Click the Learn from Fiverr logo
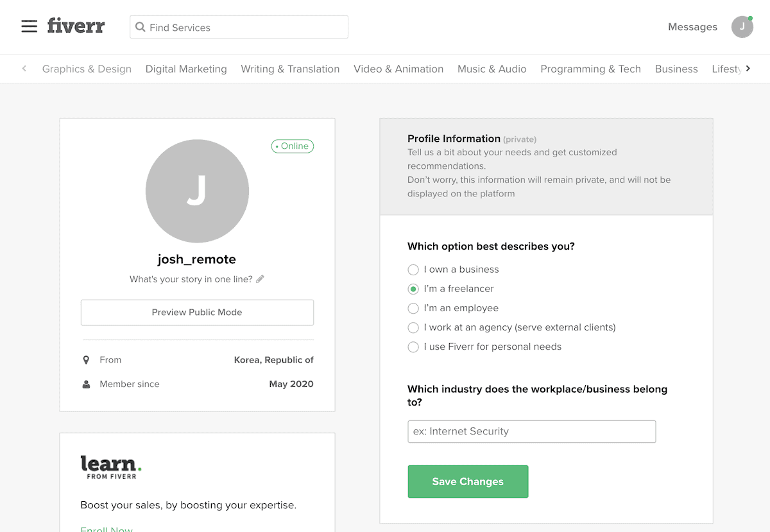The height and width of the screenshot is (532, 770). [x=111, y=467]
